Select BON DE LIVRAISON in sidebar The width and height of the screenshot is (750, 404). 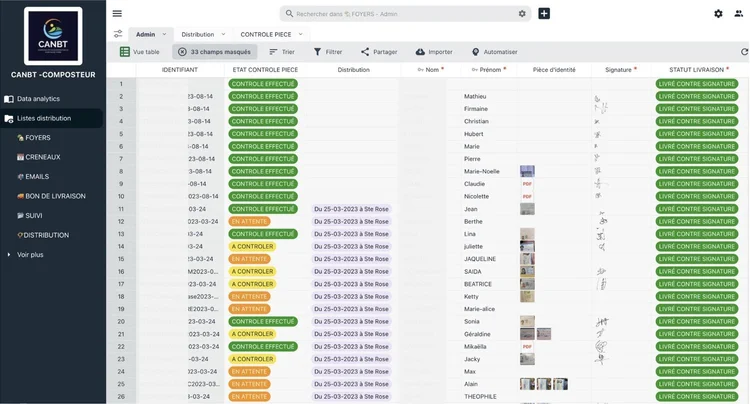[x=51, y=196]
